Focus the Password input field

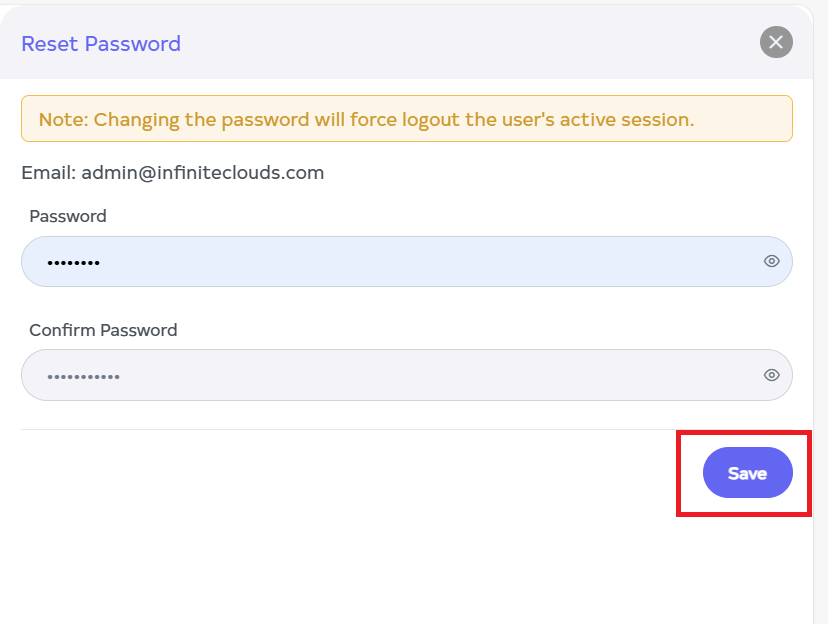pos(400,262)
